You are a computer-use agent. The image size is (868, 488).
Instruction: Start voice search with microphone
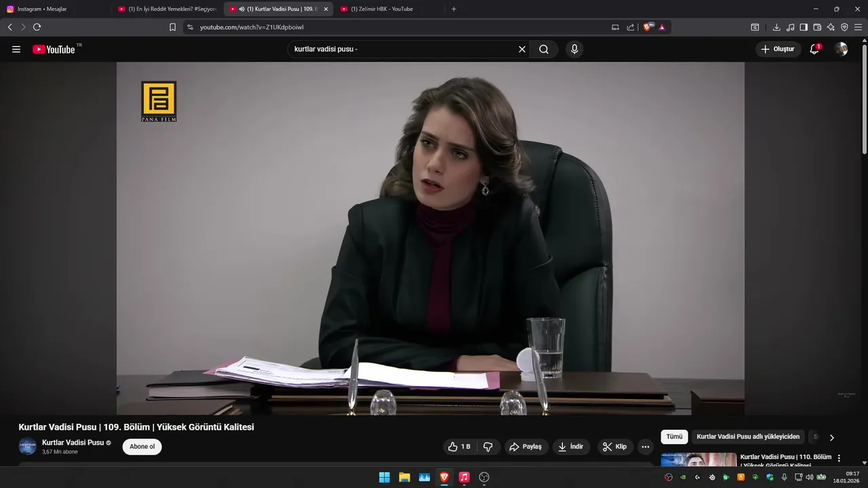574,49
